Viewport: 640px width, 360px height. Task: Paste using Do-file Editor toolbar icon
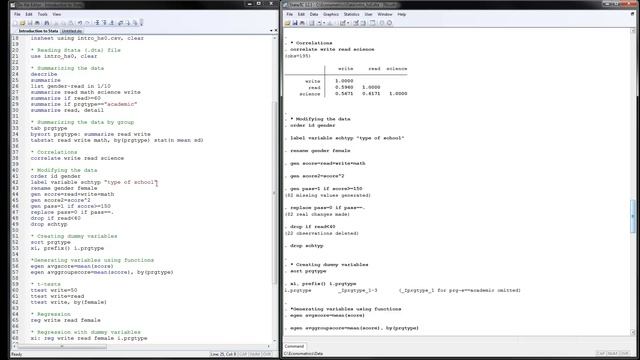71,23
